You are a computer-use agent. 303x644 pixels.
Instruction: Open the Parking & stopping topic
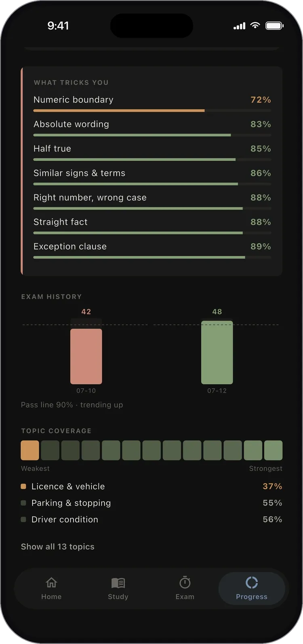click(x=151, y=503)
